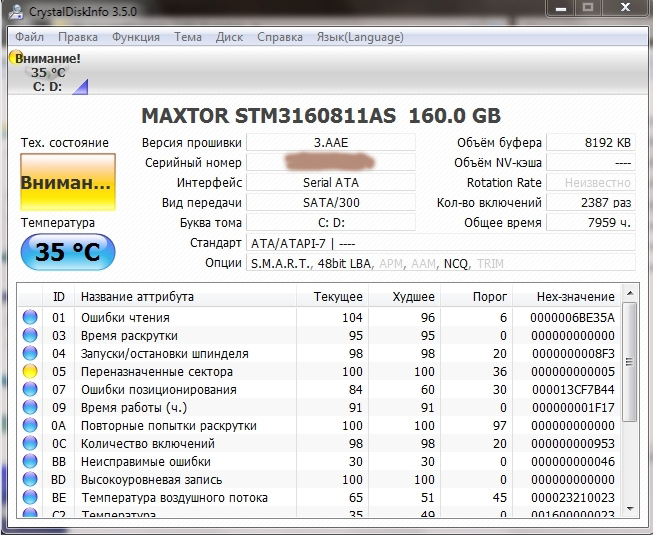Click the serial number field
The height and width of the screenshot is (535, 653).
tap(331, 162)
